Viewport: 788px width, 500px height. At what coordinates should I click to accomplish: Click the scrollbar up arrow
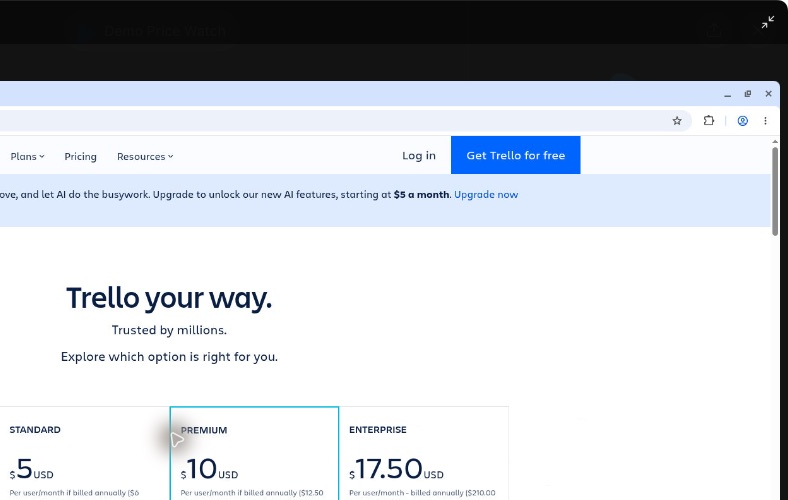click(x=774, y=142)
